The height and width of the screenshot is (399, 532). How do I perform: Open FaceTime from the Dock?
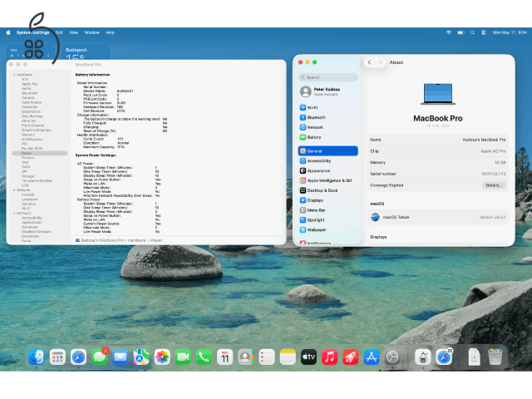[183, 357]
